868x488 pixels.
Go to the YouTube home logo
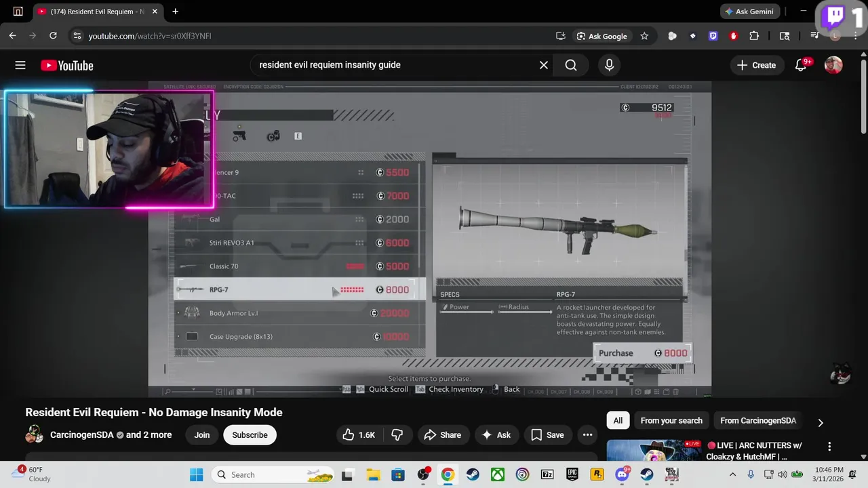[66, 65]
